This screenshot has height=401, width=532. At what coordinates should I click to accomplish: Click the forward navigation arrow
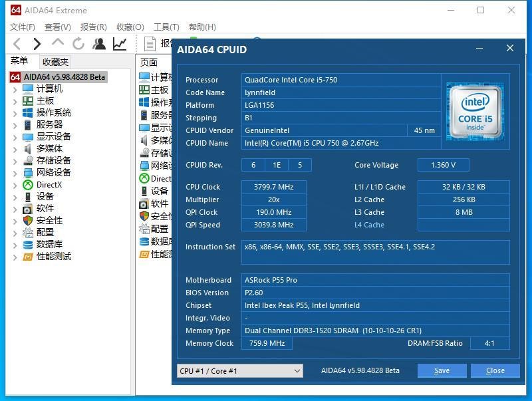click(37, 44)
